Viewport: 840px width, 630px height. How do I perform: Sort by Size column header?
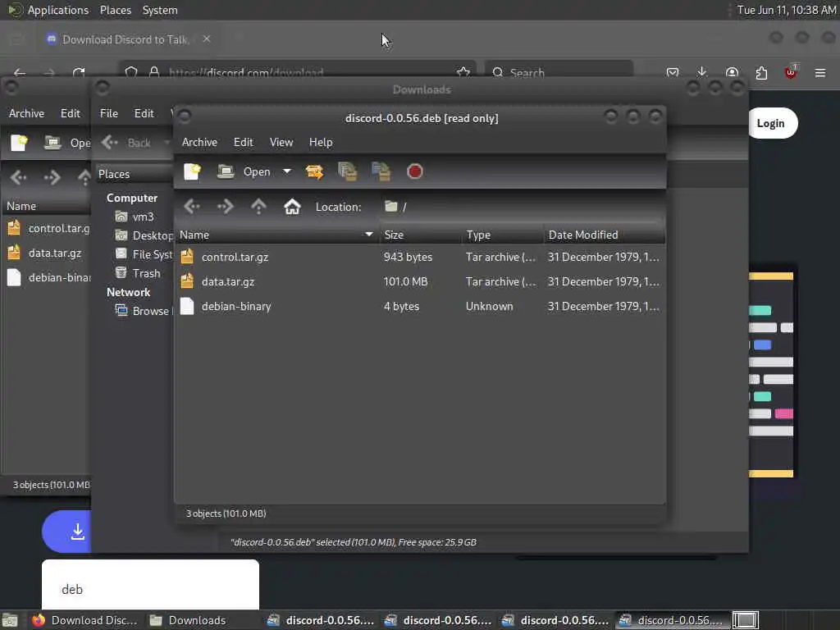421,235
